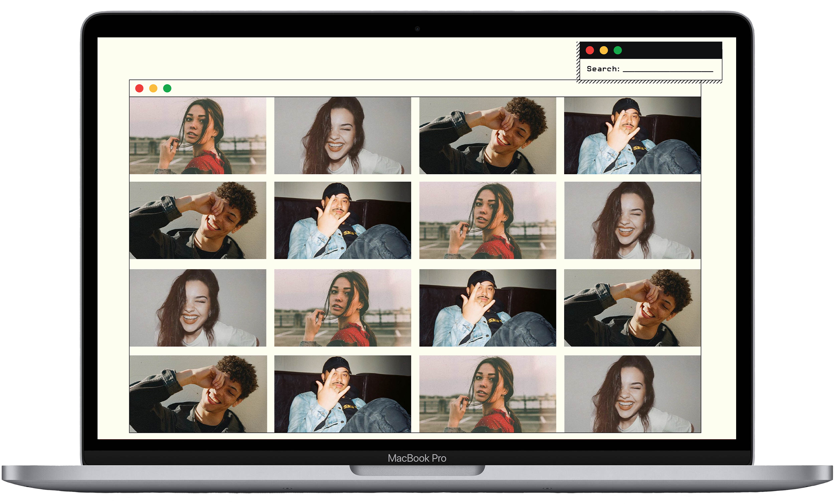Open first-row photo of curly-haired man
Image resolution: width=835 pixels, height=504 pixels.
[x=487, y=136]
